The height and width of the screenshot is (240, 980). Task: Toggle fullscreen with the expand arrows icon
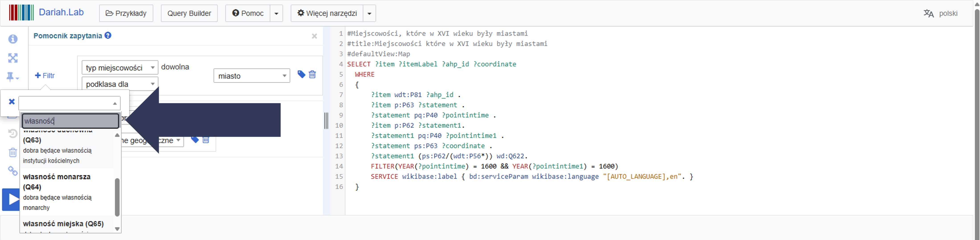[13, 58]
